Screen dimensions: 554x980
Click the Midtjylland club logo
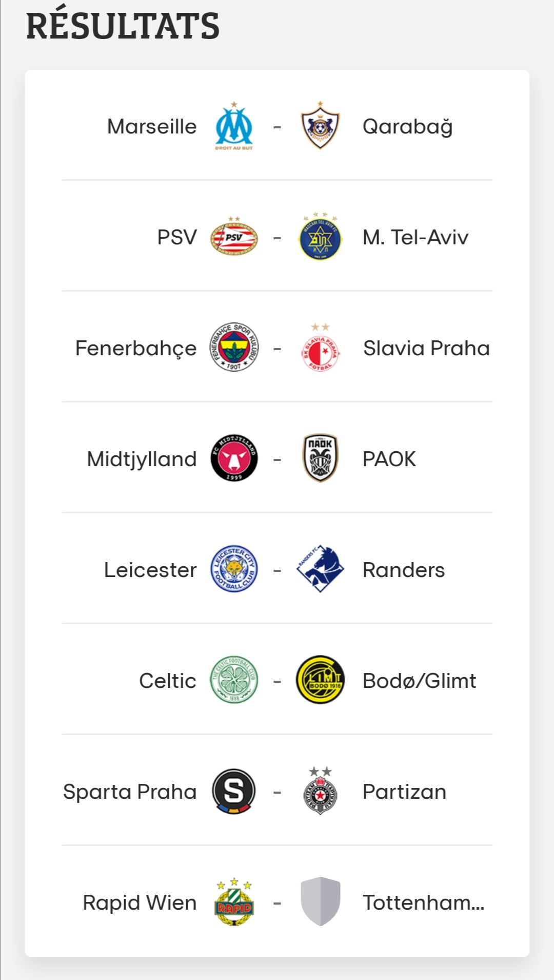point(234,458)
